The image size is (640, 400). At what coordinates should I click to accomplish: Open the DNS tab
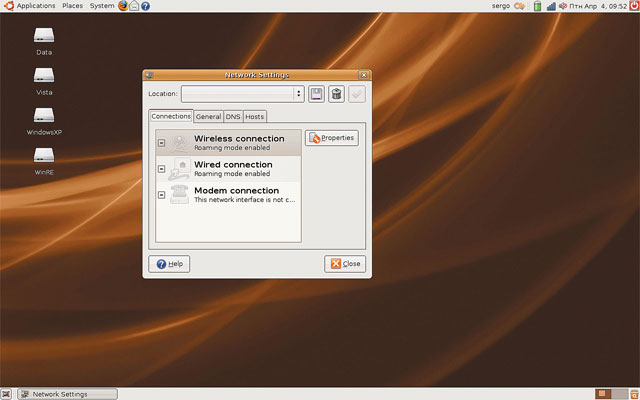click(x=233, y=117)
